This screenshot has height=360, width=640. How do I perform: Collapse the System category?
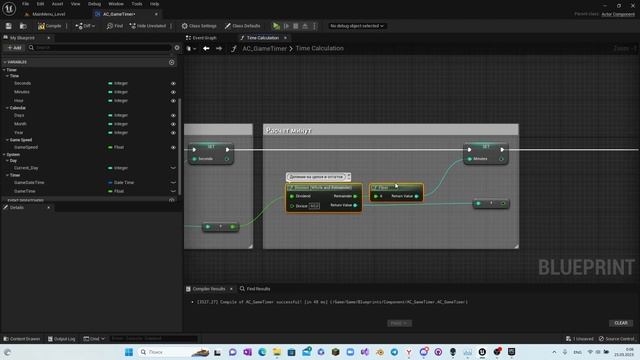tap(4, 155)
